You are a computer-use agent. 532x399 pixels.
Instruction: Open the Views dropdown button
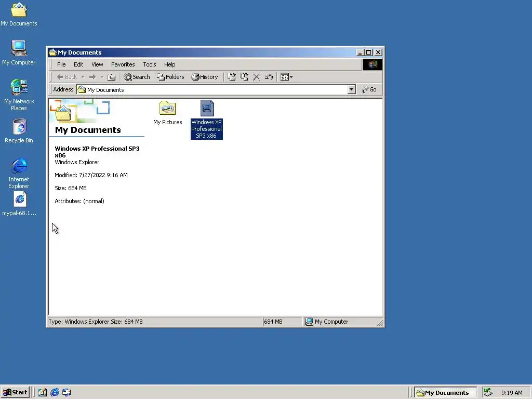pyautogui.click(x=287, y=77)
